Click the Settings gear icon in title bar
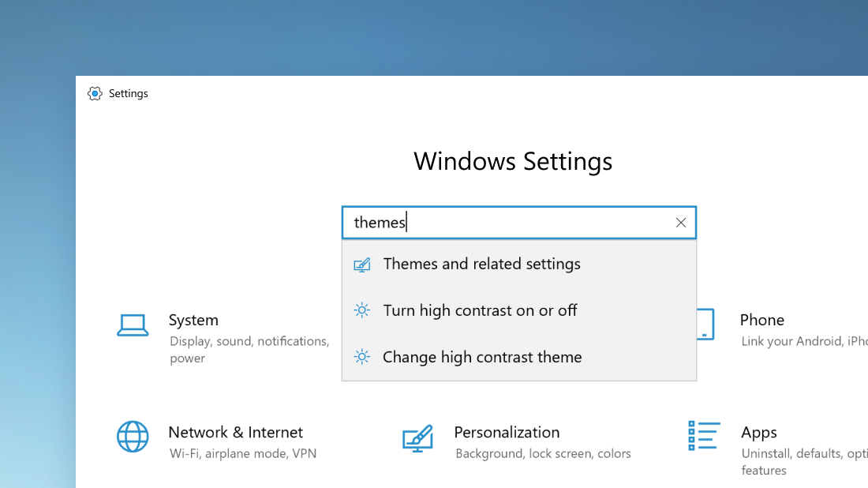Viewport: 868px width, 488px height. point(95,94)
